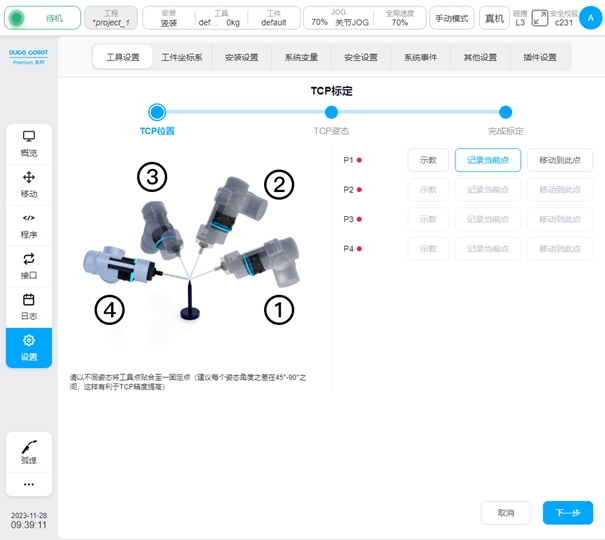Open the 移动 move panel
The height and width of the screenshot is (540, 605).
tap(29, 185)
